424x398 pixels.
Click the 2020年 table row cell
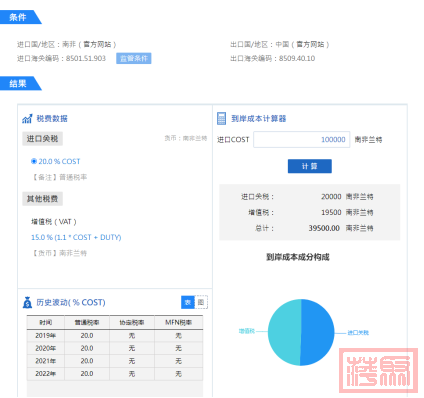[46, 348]
